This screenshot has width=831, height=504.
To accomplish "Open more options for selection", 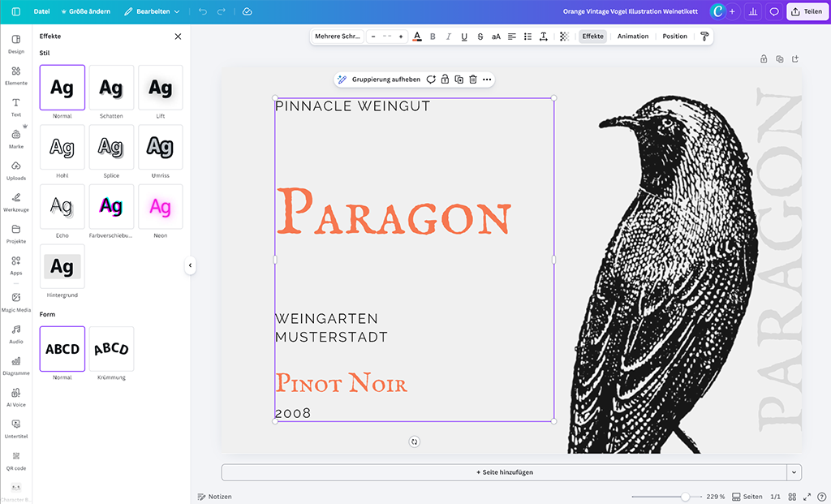I will pos(487,80).
